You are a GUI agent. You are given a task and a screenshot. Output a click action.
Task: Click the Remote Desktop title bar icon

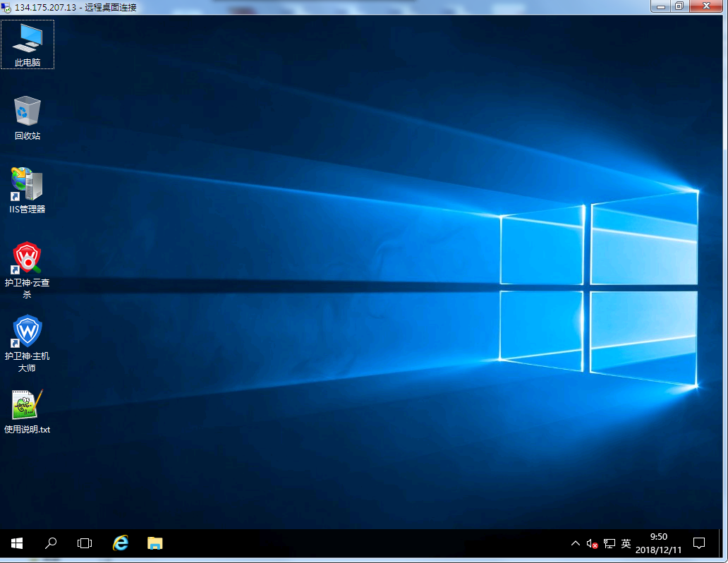tap(6, 8)
